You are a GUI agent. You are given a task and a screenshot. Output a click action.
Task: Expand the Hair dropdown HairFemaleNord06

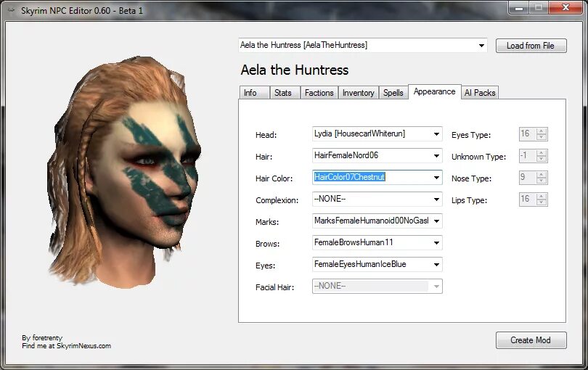coord(436,156)
